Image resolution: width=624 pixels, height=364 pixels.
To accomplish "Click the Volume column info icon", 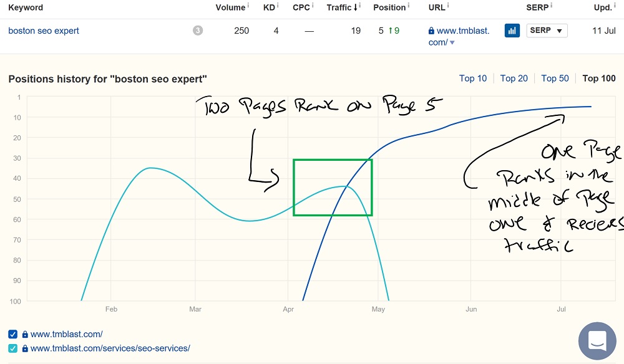I will pyautogui.click(x=248, y=5).
